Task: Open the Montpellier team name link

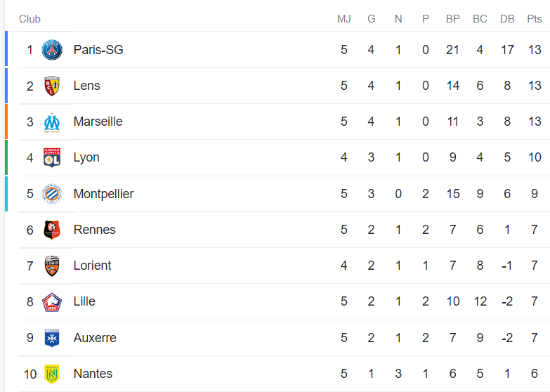Action: [x=103, y=194]
